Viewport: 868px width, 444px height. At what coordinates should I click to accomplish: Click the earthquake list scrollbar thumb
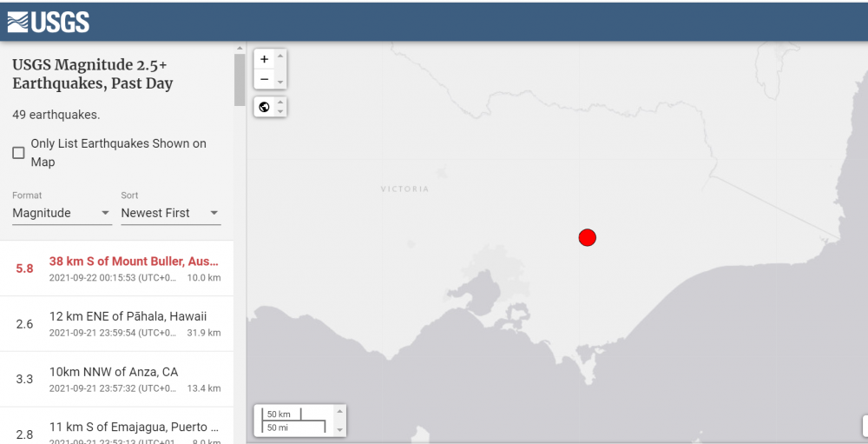(240, 79)
